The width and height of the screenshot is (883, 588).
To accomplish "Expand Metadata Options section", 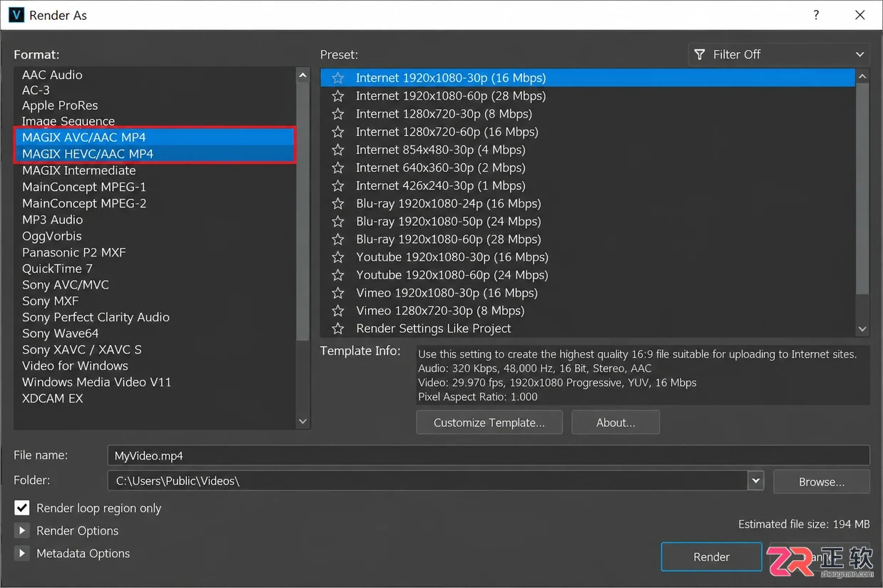I will 22,554.
